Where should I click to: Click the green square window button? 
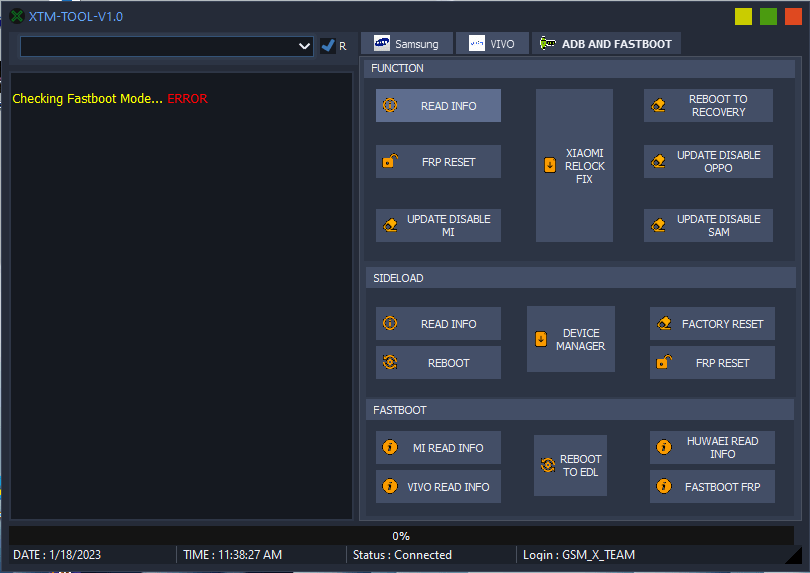pos(768,17)
